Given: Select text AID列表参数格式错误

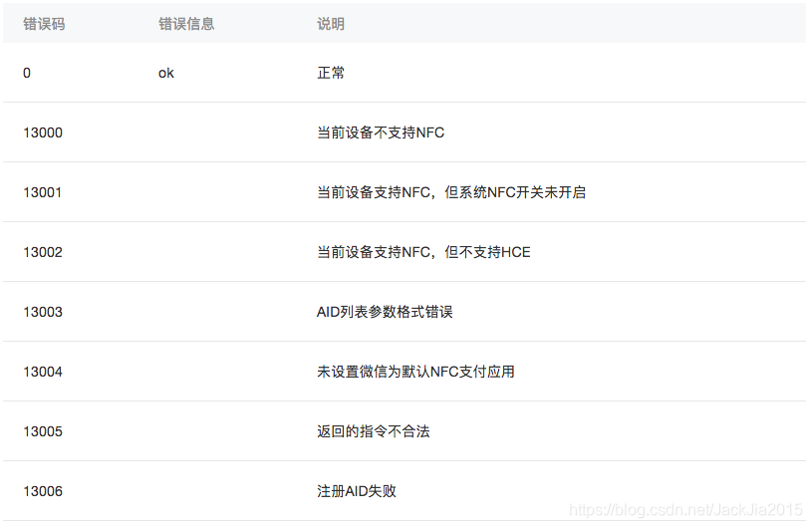Looking at the screenshot, I should [x=385, y=312].
